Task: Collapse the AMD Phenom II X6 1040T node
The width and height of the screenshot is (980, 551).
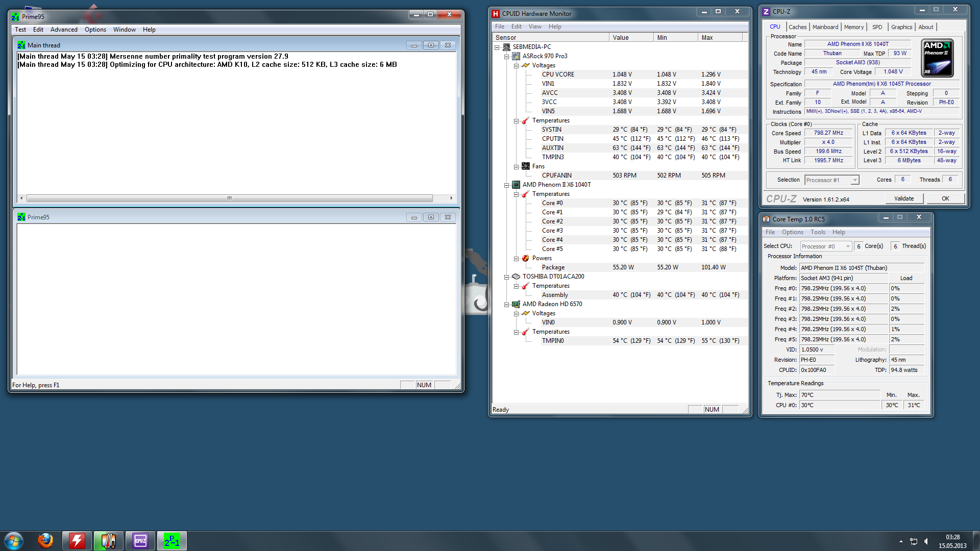Action: tap(506, 185)
